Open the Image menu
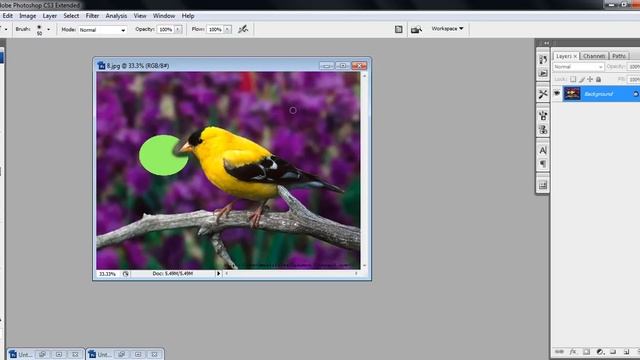This screenshot has width=640, height=360. [x=28, y=16]
